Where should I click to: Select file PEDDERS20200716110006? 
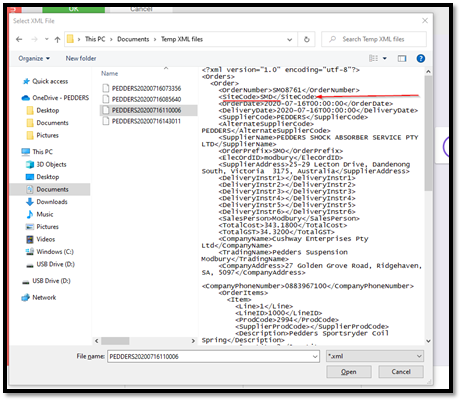tap(148, 110)
